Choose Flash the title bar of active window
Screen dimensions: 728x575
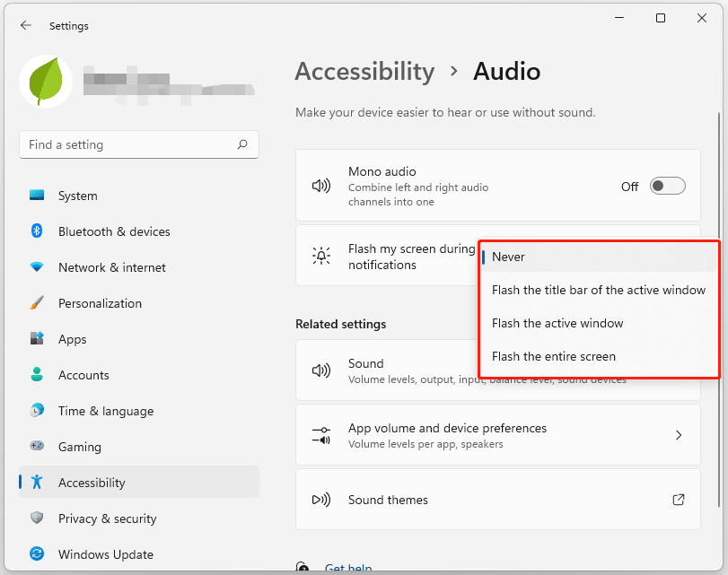(x=598, y=290)
